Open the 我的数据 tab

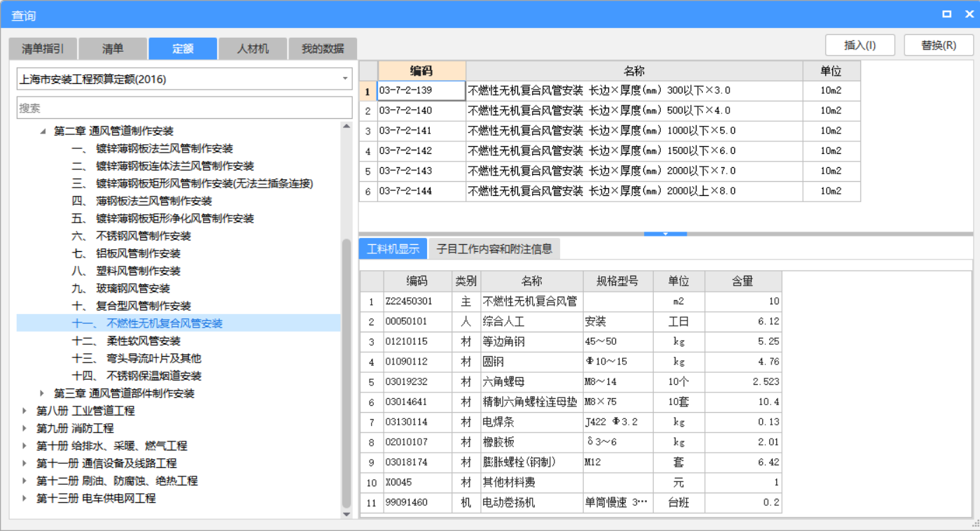coord(323,48)
